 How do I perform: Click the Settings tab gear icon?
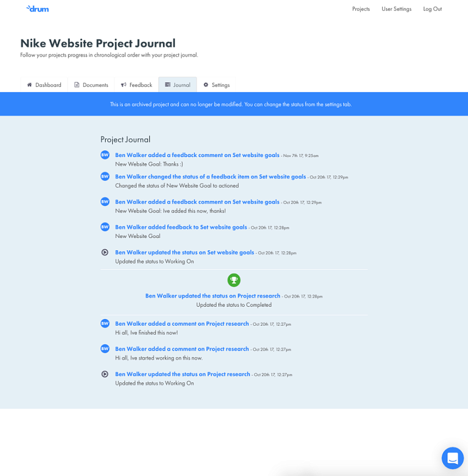(x=206, y=85)
